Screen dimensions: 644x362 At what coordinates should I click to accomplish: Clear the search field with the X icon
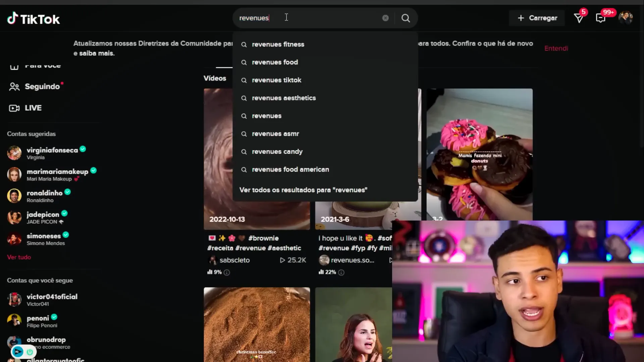point(385,18)
